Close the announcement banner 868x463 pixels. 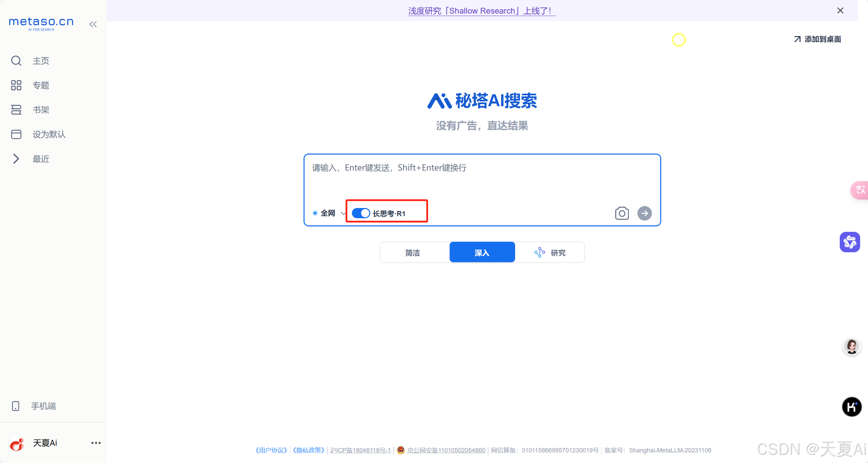point(840,11)
